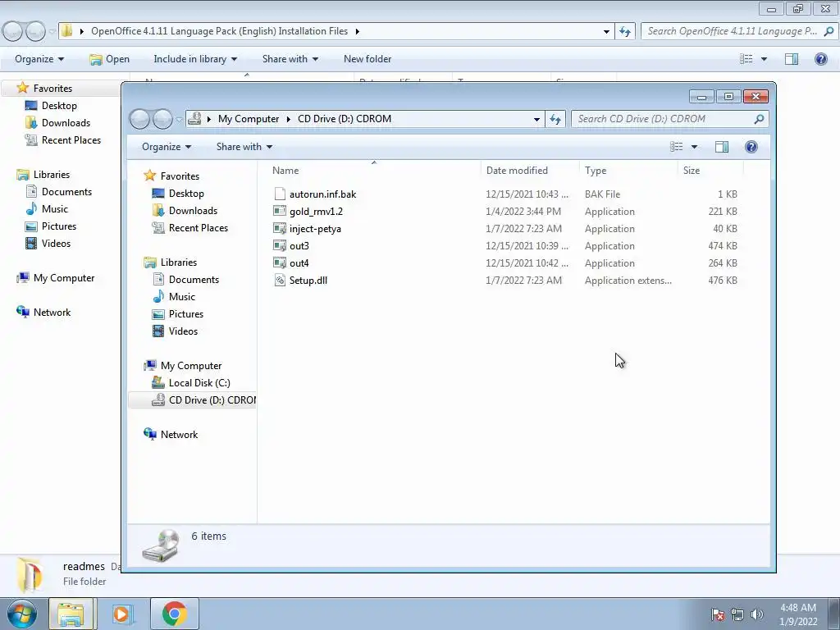The width and height of the screenshot is (840, 630).
Task: Select Videos in CD Drive window sidebar
Action: pyautogui.click(x=176, y=331)
